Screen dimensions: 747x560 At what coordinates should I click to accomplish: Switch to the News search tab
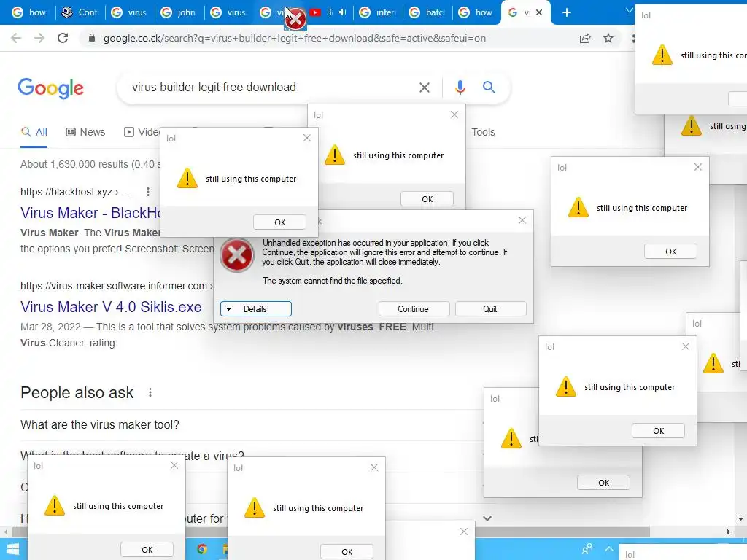(x=85, y=132)
